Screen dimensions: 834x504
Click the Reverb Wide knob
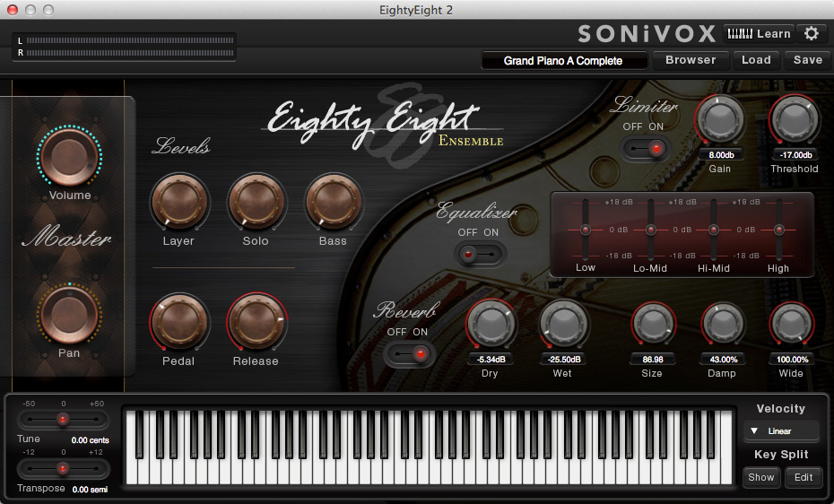(792, 325)
